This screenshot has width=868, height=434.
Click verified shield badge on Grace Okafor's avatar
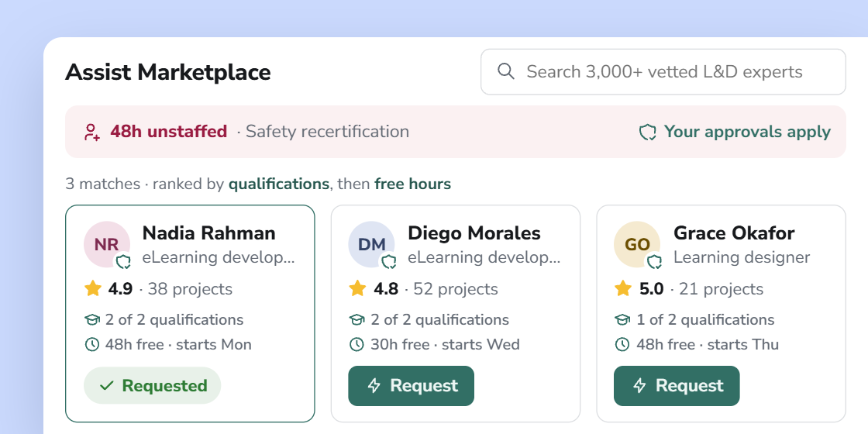(655, 261)
